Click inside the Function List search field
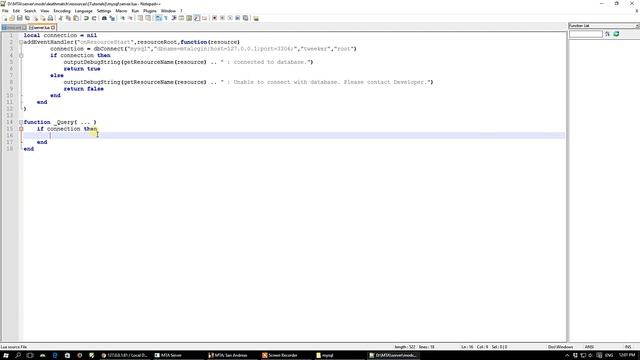 (x=586, y=34)
